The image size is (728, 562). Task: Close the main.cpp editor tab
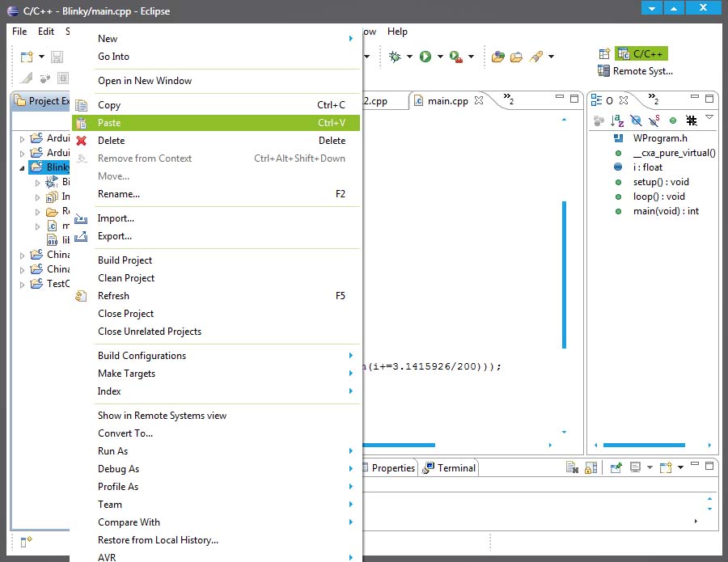[x=479, y=100]
